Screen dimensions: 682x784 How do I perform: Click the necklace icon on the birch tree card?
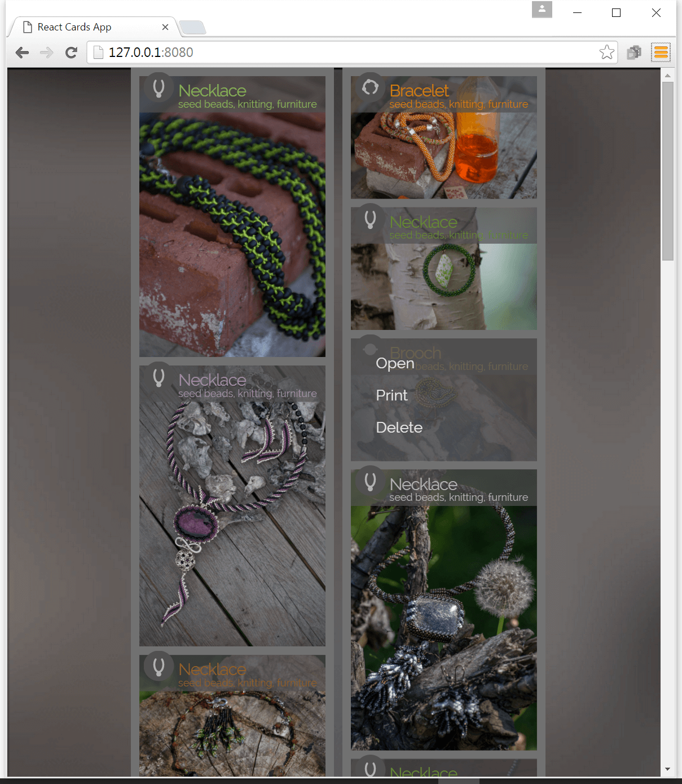[370, 219]
